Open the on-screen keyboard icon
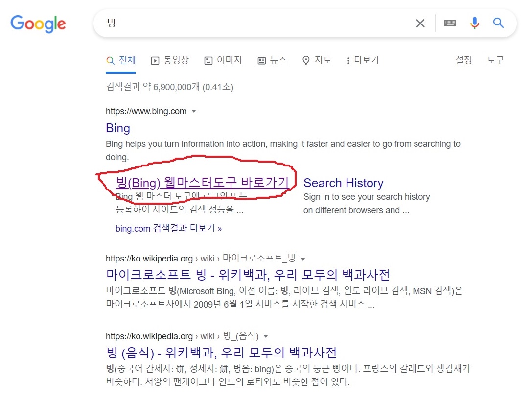The image size is (532, 403). [450, 23]
